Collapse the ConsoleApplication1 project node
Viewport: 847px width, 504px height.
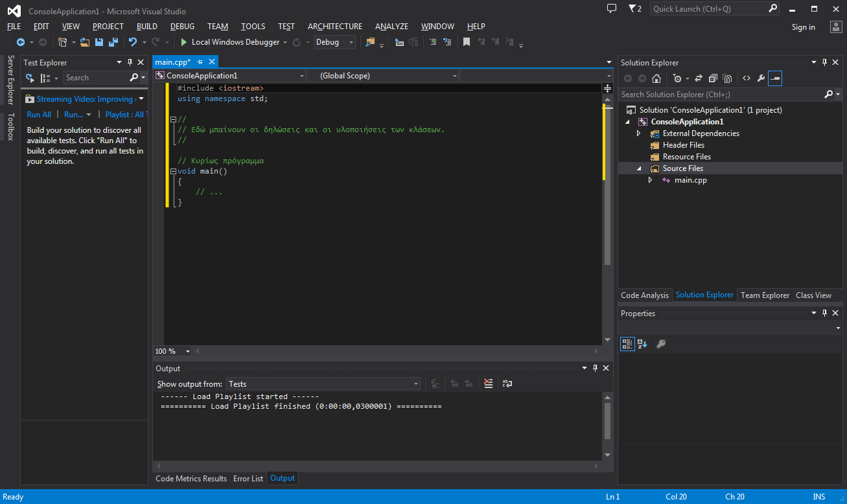pyautogui.click(x=628, y=122)
